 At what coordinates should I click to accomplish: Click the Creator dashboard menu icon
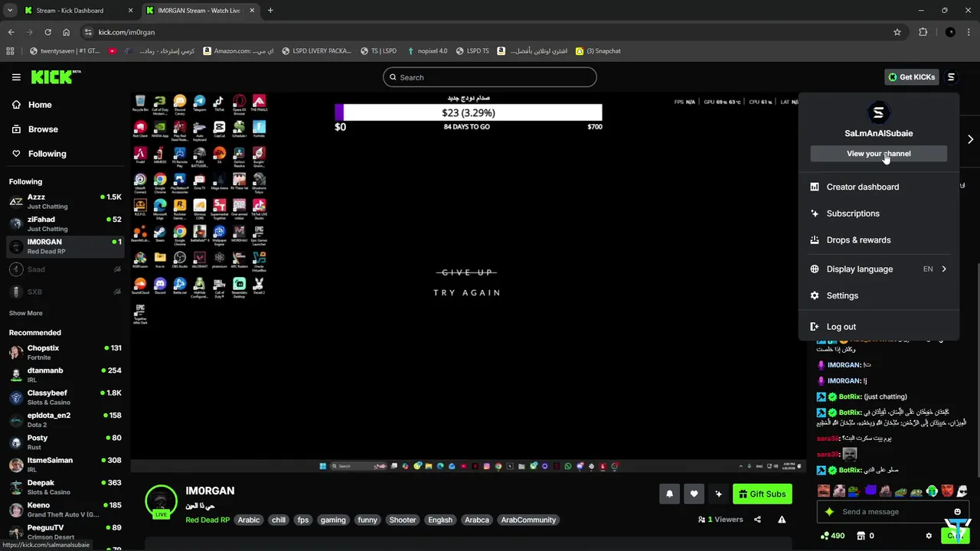[x=814, y=187]
